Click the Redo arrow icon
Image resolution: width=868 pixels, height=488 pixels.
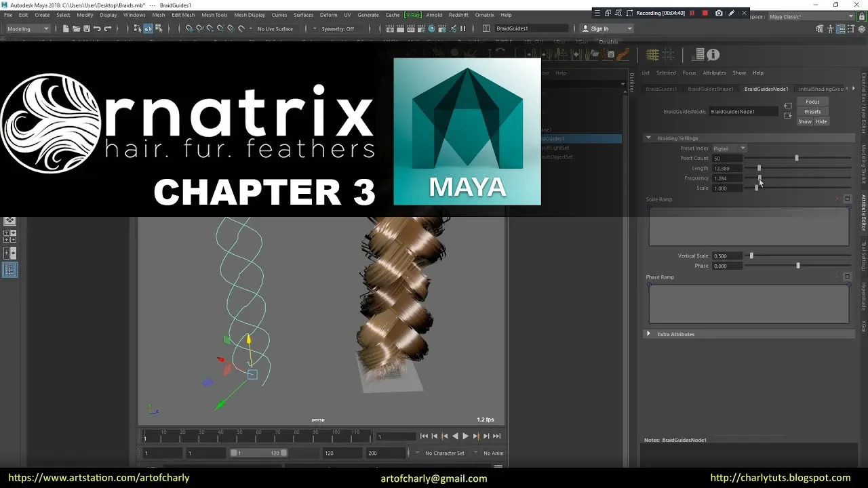click(107, 28)
